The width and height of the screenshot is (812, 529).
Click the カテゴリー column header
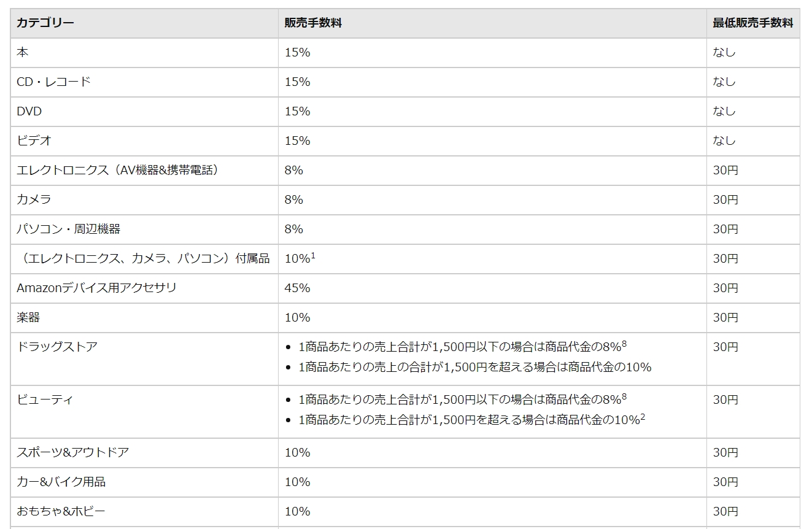click(45, 23)
